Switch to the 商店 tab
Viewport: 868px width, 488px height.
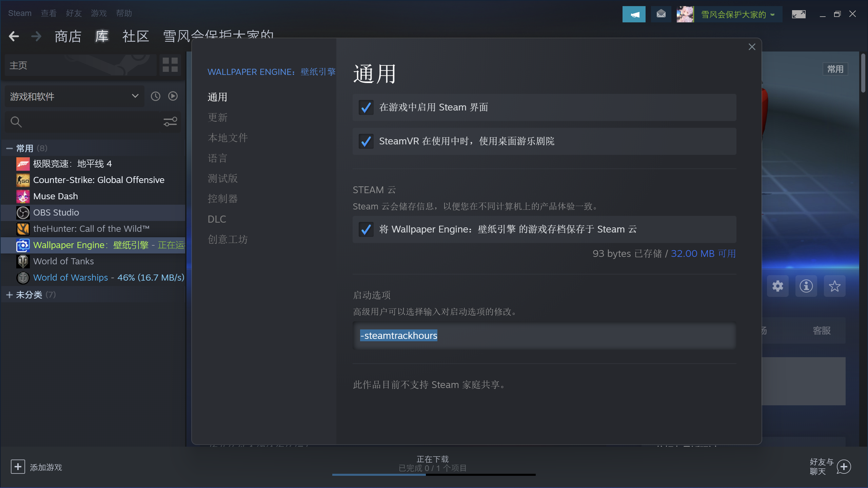coord(68,36)
